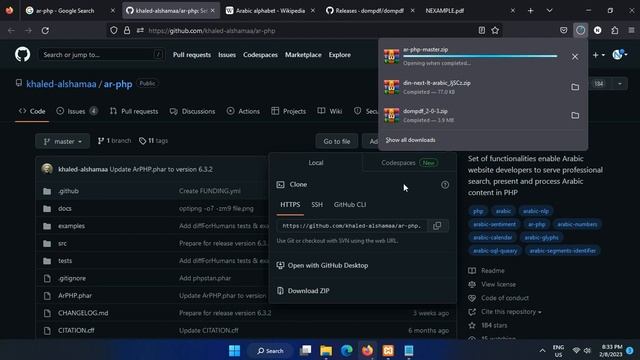Click the arabic-nlp topic tag
The width and height of the screenshot is (640, 360).
click(536, 211)
